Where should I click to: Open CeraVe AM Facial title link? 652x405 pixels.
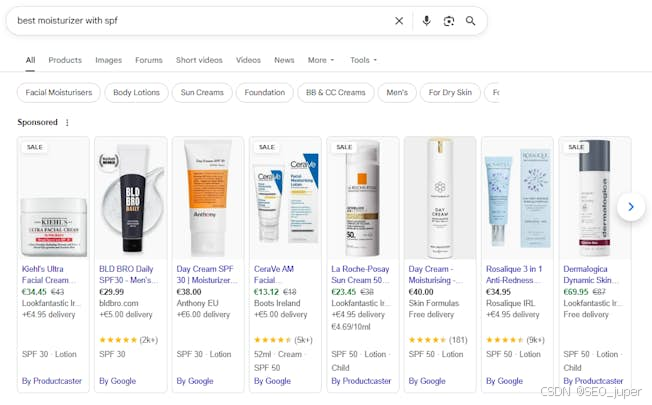[274, 274]
